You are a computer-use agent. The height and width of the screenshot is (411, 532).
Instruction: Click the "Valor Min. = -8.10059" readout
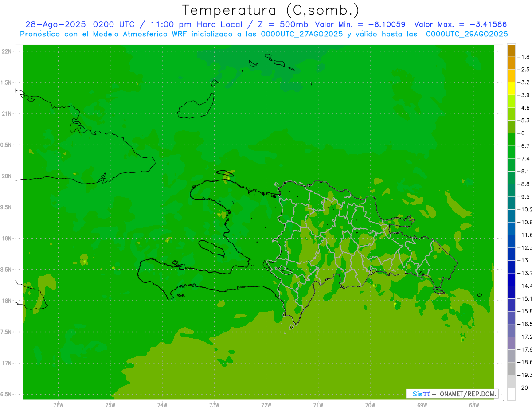360,24
